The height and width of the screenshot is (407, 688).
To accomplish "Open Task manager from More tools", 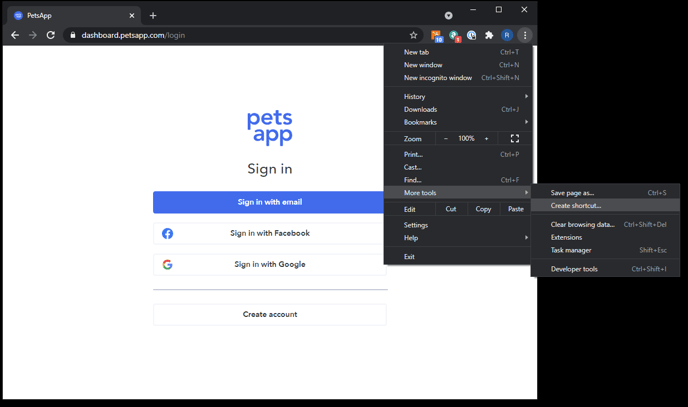I will [606, 250].
